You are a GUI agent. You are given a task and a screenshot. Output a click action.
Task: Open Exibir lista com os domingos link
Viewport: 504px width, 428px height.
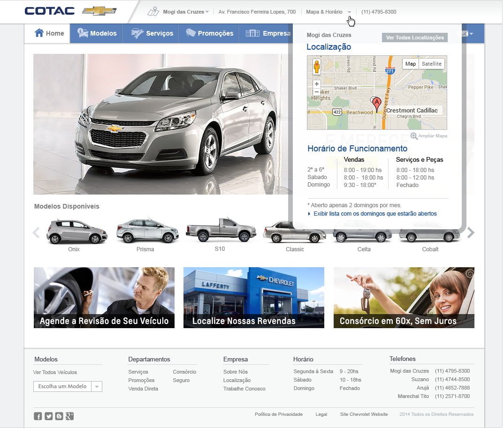tap(375, 214)
